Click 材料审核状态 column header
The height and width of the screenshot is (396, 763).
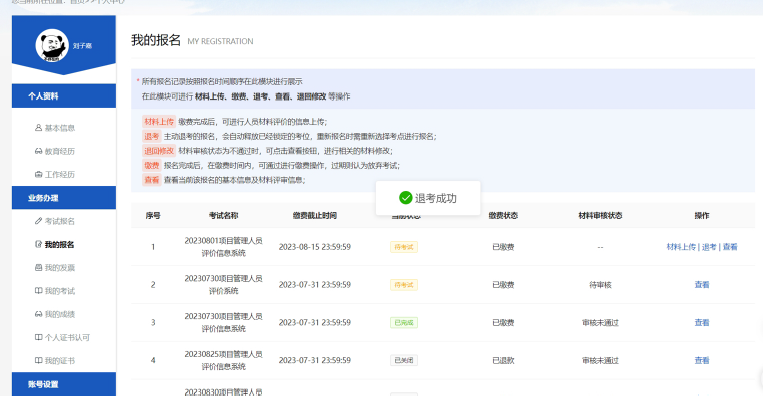click(x=600, y=215)
